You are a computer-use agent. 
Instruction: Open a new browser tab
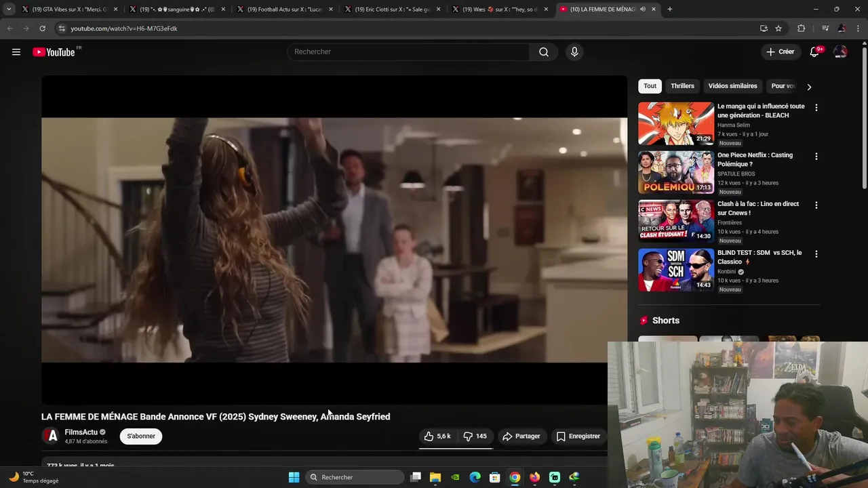(x=670, y=9)
